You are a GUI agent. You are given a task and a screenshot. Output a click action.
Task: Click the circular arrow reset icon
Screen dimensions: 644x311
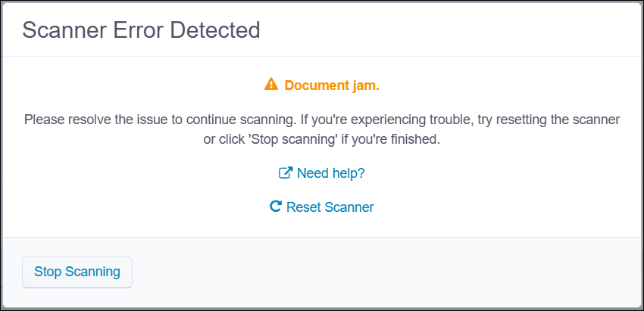tap(276, 207)
